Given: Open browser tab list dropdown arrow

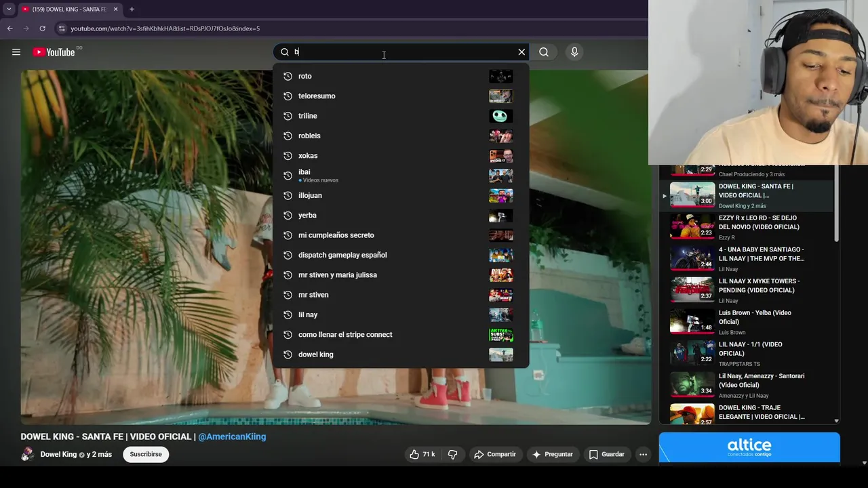Looking at the screenshot, I should click(9, 9).
